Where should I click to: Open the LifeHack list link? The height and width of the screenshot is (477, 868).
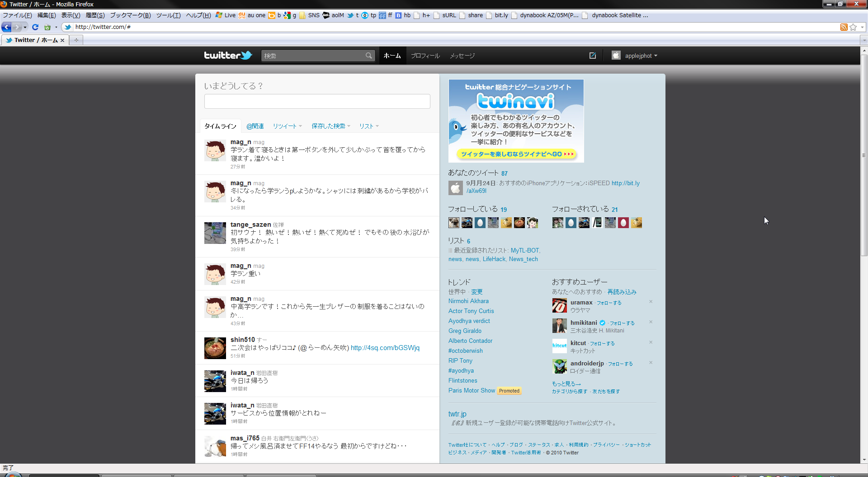click(494, 259)
